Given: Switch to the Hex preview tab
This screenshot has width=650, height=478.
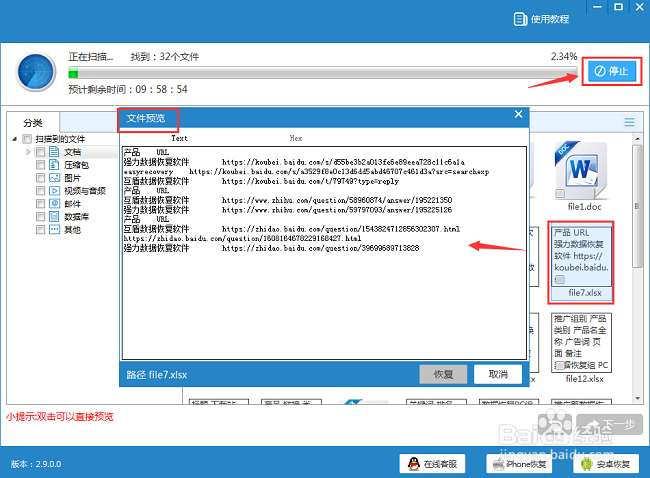Looking at the screenshot, I should pos(296,138).
